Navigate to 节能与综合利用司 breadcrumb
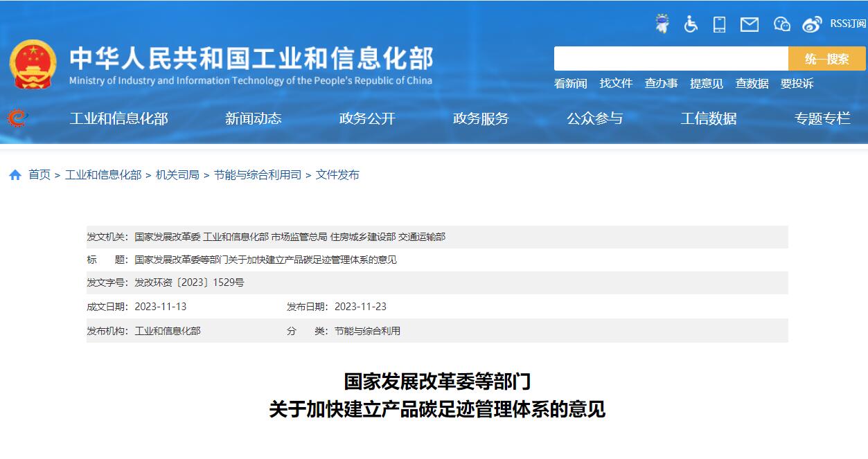Image resolution: width=868 pixels, height=459 pixels. coord(257,175)
